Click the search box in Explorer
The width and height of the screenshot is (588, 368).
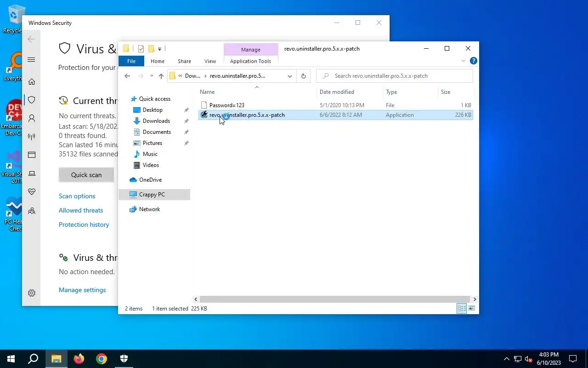click(x=395, y=76)
